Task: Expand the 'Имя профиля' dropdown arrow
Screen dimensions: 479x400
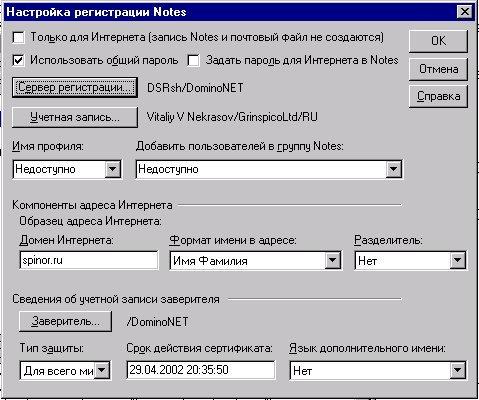Action: [113, 169]
